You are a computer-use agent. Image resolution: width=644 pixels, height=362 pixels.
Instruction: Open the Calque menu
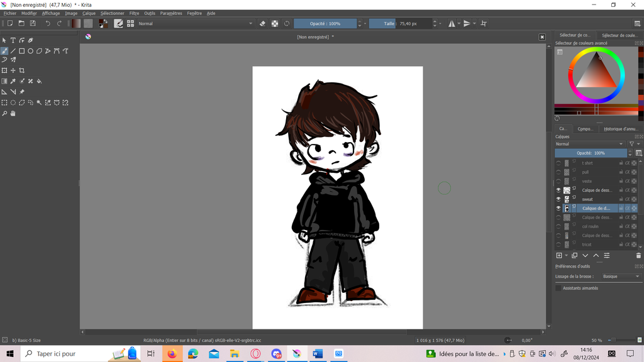coord(89,13)
